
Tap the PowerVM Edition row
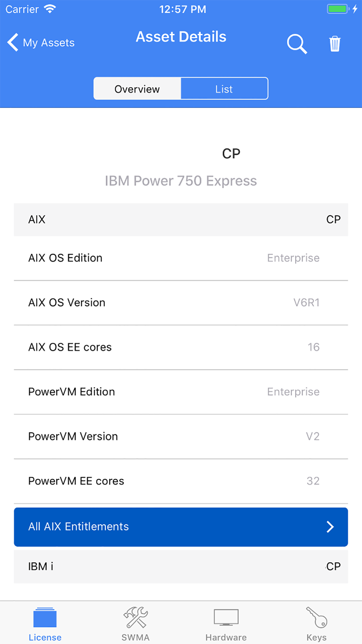pos(181,392)
